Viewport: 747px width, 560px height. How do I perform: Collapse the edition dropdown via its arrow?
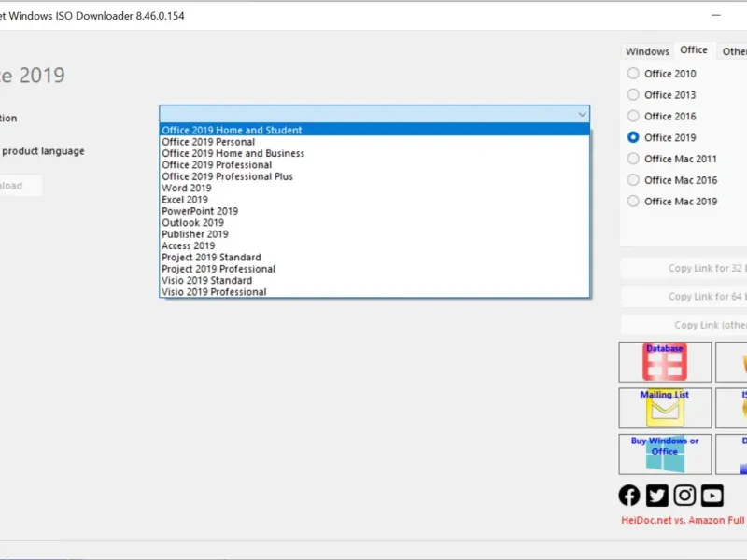pyautogui.click(x=582, y=114)
